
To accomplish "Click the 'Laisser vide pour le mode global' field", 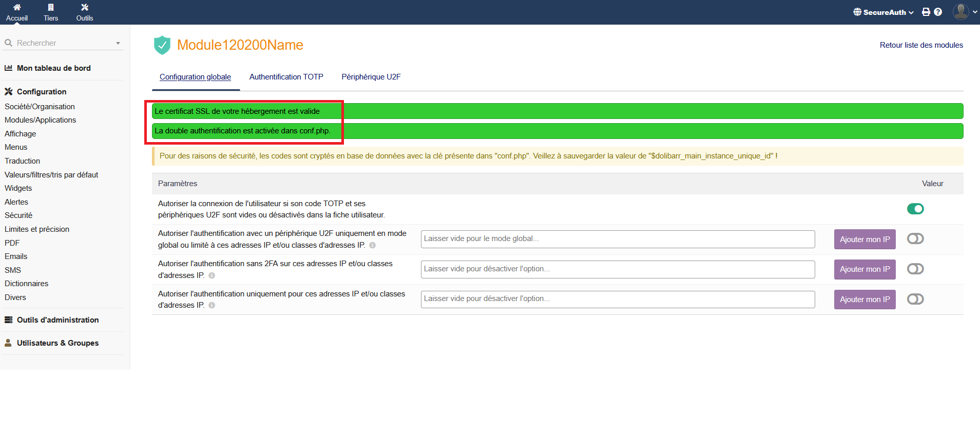I will pos(618,239).
